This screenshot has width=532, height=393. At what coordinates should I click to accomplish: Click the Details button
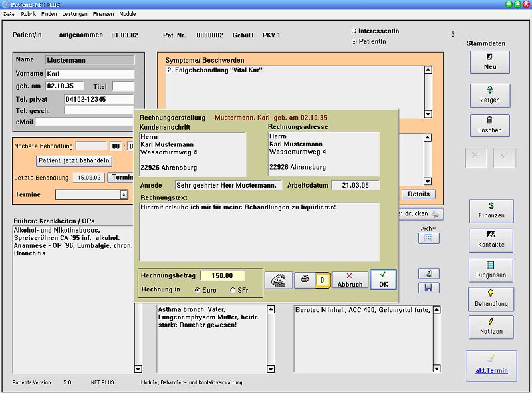[419, 194]
